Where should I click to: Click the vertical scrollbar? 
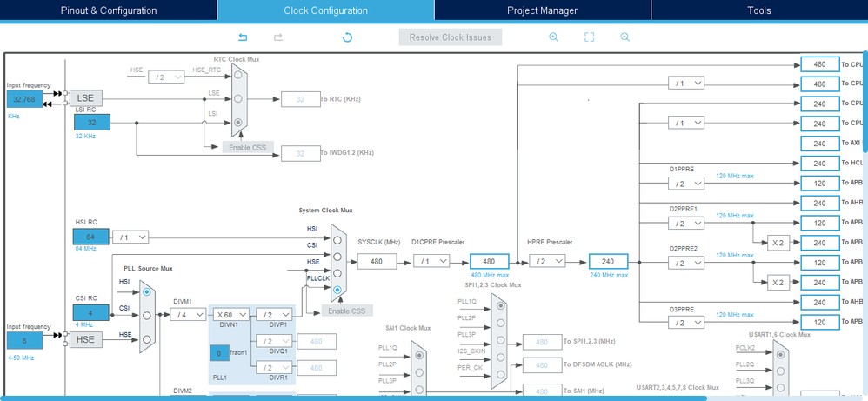point(865,103)
